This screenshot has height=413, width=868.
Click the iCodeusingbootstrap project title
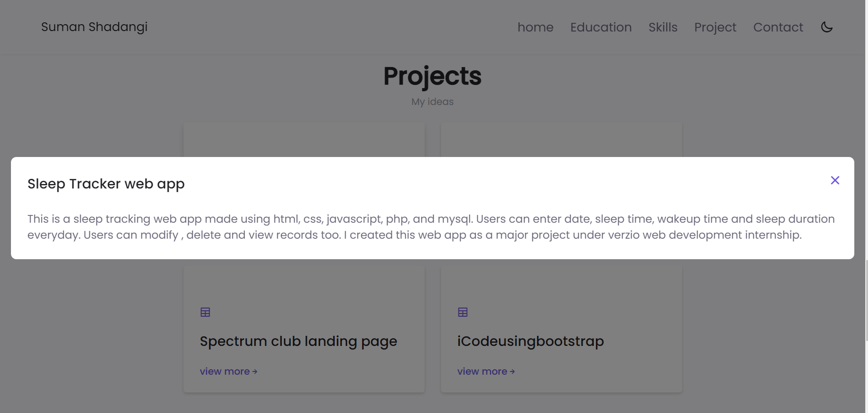click(x=531, y=341)
